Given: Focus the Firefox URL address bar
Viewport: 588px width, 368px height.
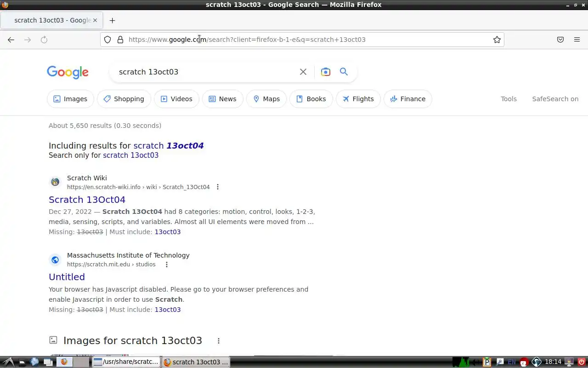Looking at the screenshot, I should tap(303, 40).
